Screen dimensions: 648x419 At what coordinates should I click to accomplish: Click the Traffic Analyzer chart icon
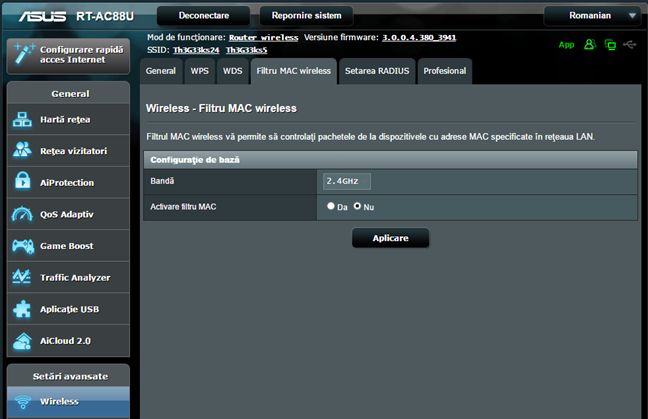(22, 277)
